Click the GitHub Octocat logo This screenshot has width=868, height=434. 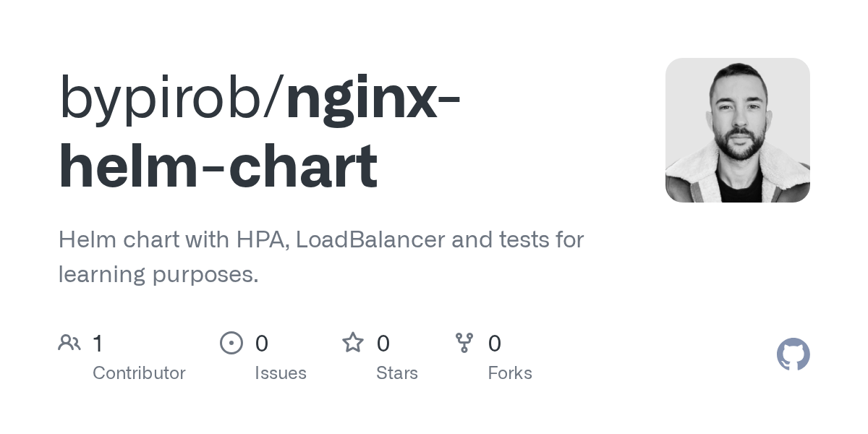click(793, 354)
